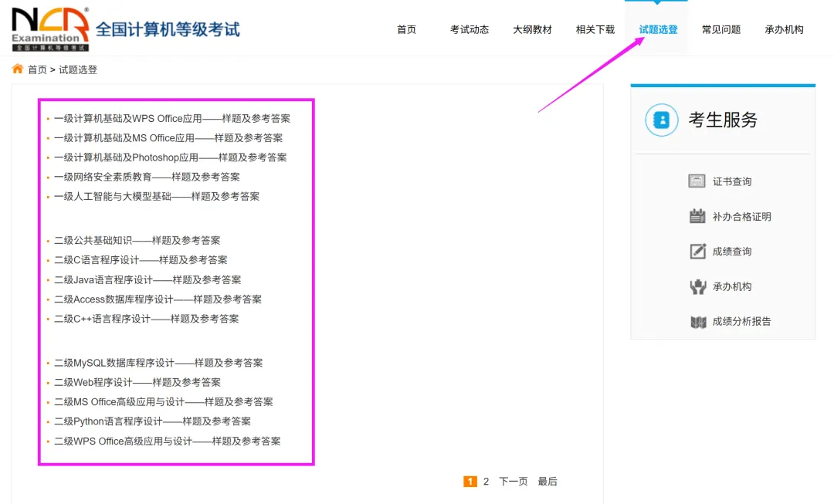Screen dimensions: 834x504
Task: Click the 全国计算机等级考试 site title
Action: tap(168, 29)
